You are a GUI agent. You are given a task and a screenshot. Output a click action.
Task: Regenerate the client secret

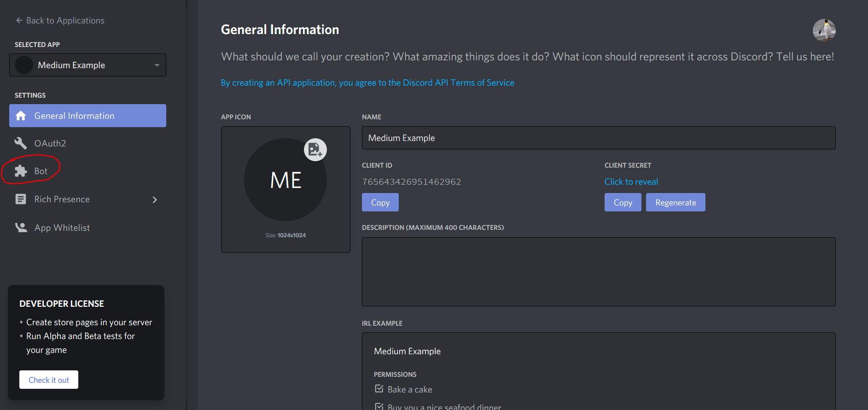tap(676, 202)
